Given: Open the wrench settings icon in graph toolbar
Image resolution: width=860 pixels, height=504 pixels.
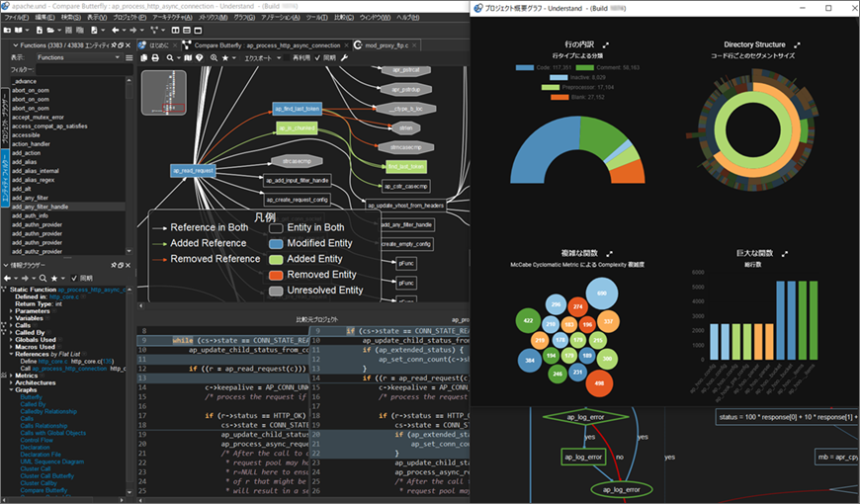Looking at the screenshot, I should pos(344,57).
